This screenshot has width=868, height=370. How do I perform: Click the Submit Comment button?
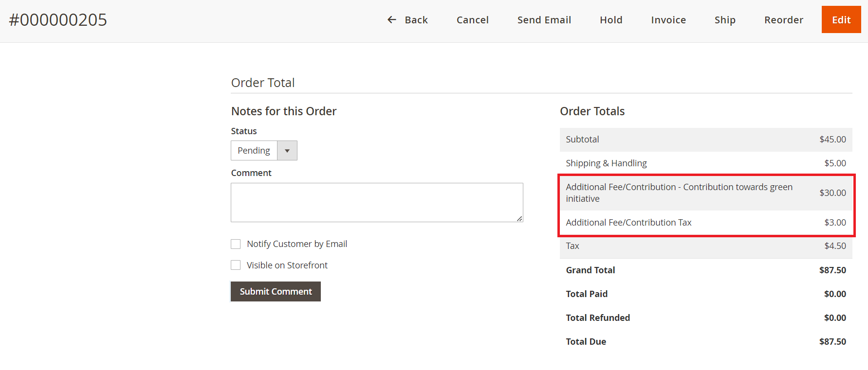(276, 291)
